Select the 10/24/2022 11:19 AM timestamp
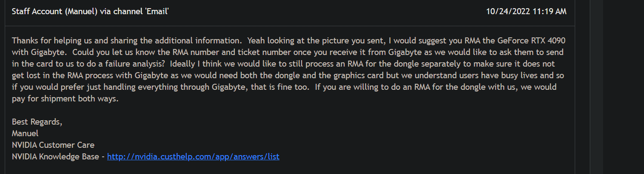The height and width of the screenshot is (174, 644). pos(527,12)
